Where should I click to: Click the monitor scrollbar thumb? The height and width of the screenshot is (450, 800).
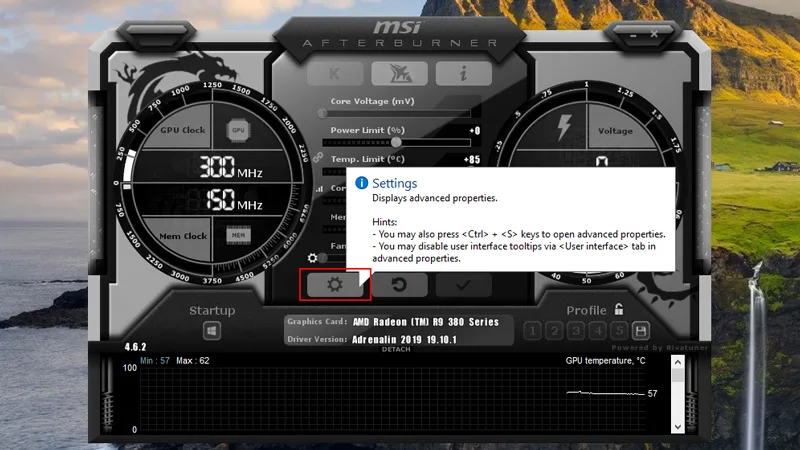(x=678, y=375)
